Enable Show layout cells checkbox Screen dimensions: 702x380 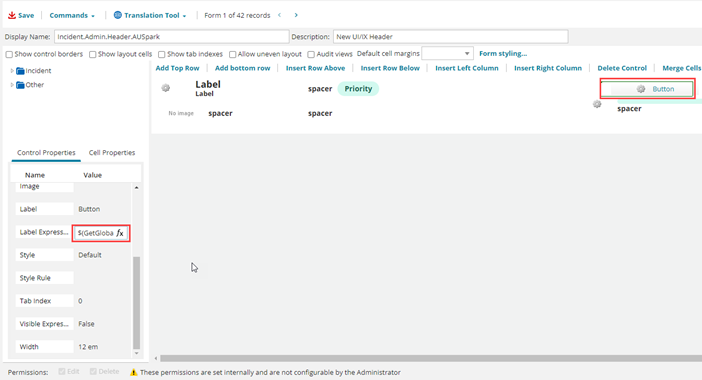[92, 54]
